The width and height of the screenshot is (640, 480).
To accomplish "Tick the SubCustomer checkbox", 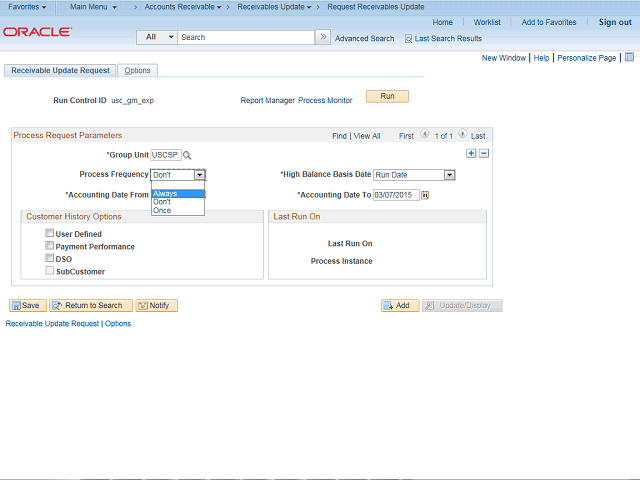I will click(49, 271).
